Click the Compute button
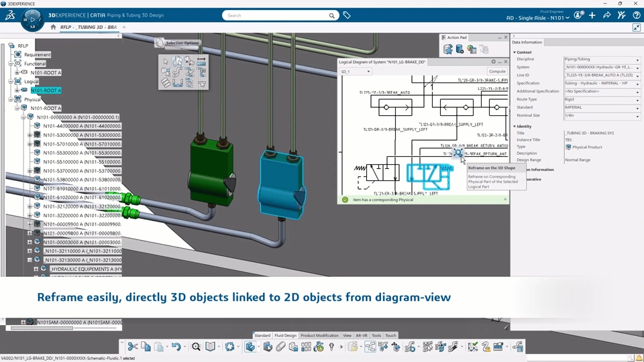 click(497, 72)
